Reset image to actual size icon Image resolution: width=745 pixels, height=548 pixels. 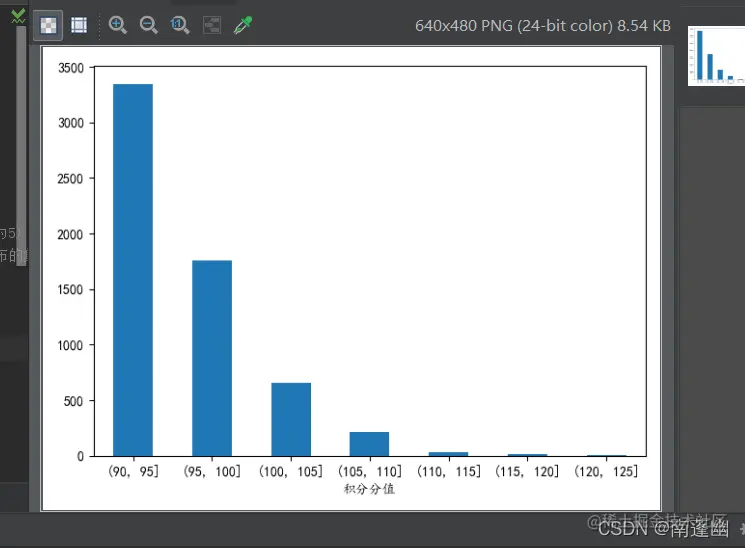click(180, 25)
